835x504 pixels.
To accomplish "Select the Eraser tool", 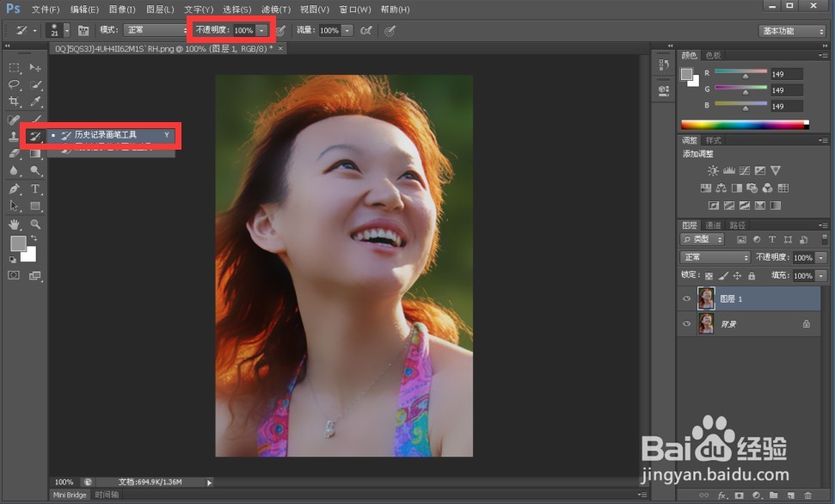I will (x=14, y=153).
